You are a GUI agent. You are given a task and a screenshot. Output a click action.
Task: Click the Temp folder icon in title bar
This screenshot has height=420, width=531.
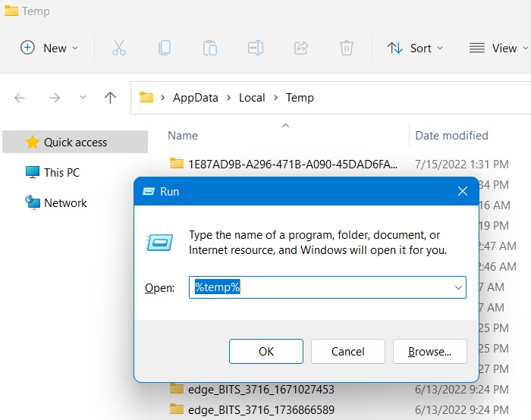(11, 11)
